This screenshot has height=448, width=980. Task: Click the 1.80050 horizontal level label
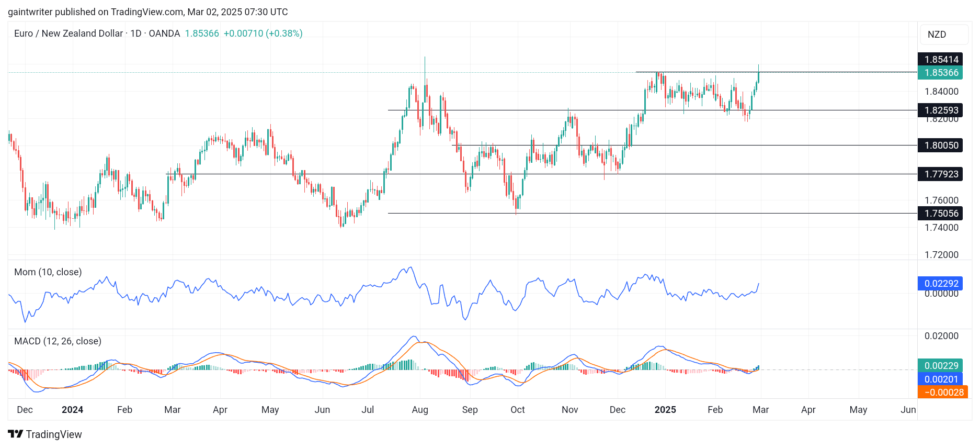[941, 145]
